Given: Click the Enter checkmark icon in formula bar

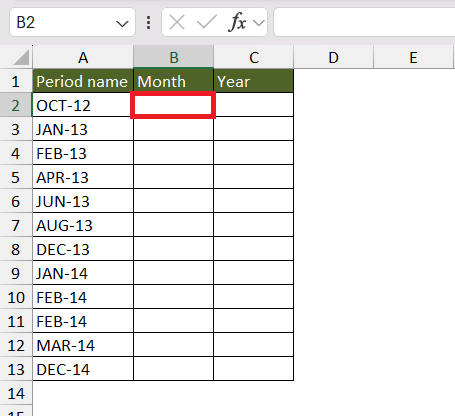Looking at the screenshot, I should pyautogui.click(x=207, y=23).
